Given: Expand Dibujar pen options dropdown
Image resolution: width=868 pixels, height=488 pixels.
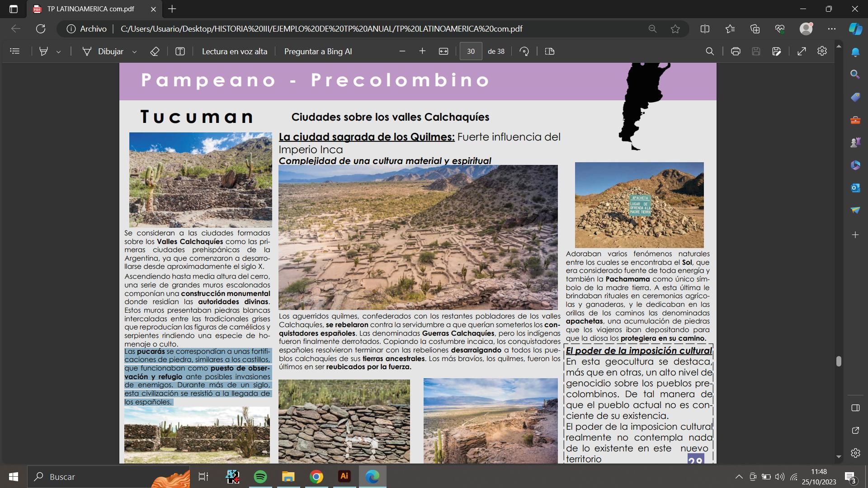Looking at the screenshot, I should [134, 52].
